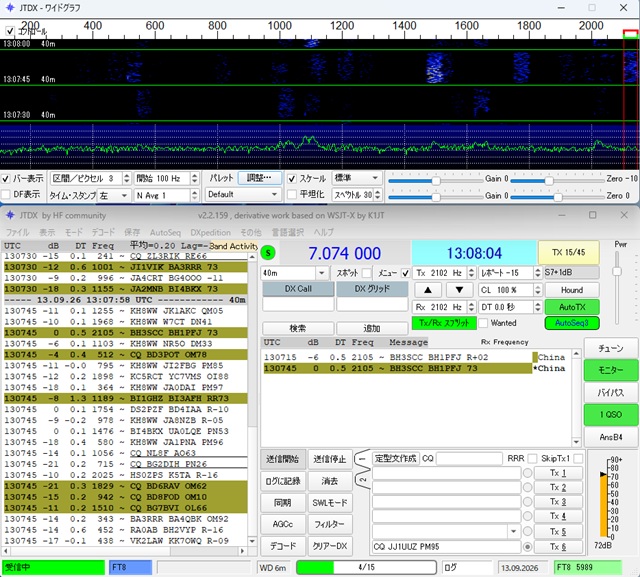The image size is (640, 577).
Task: Toggle the バー表示 checkbox
Action: coord(6,179)
